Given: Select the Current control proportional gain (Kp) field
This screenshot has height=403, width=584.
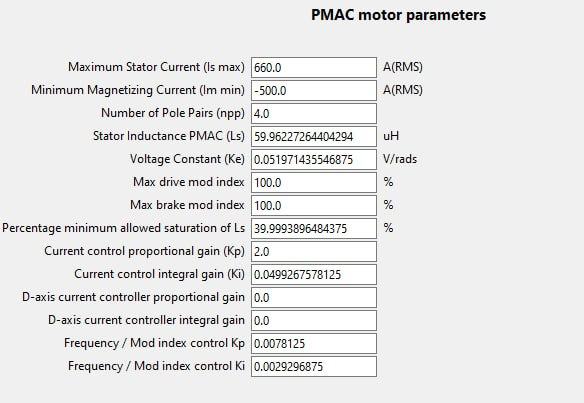Looking at the screenshot, I should 314,251.
